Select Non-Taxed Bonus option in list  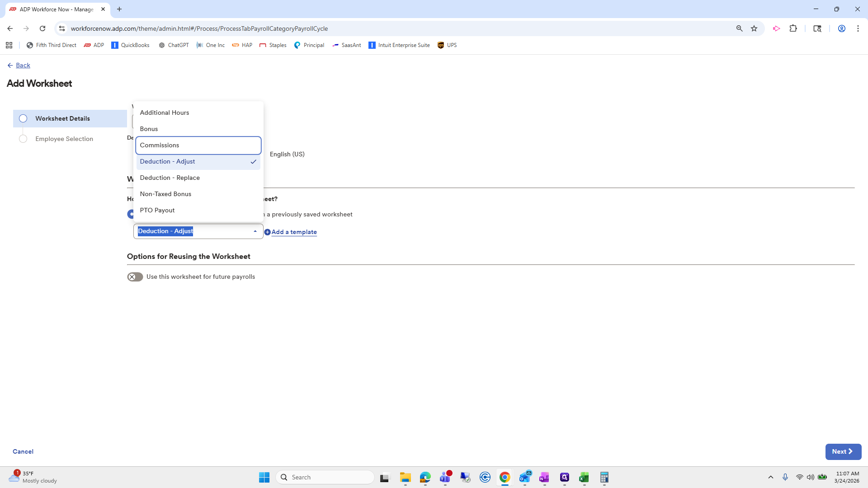198,194
